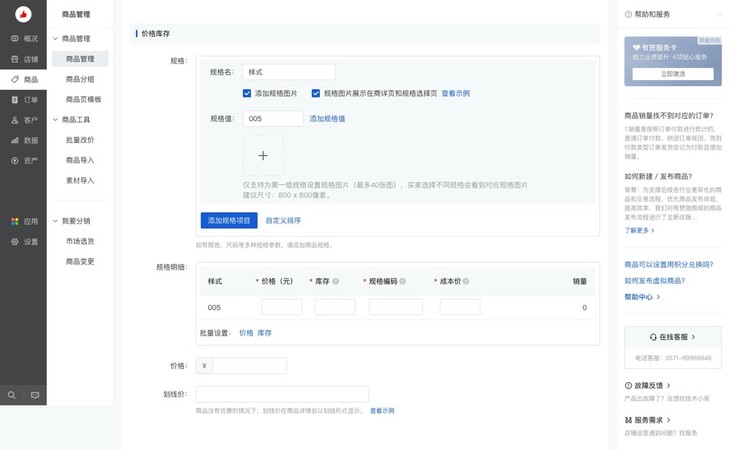Click the 自定义排序 link

pyautogui.click(x=283, y=220)
